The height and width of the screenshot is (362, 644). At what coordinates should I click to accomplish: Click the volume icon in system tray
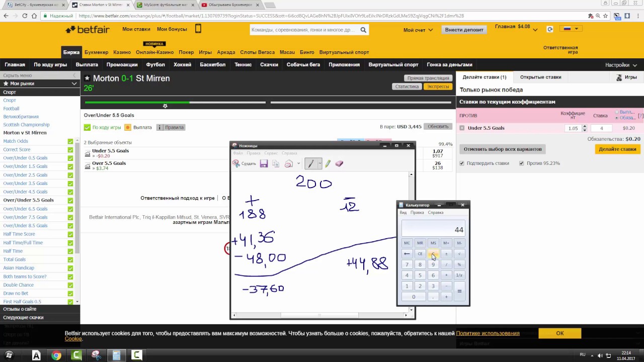click(600, 355)
